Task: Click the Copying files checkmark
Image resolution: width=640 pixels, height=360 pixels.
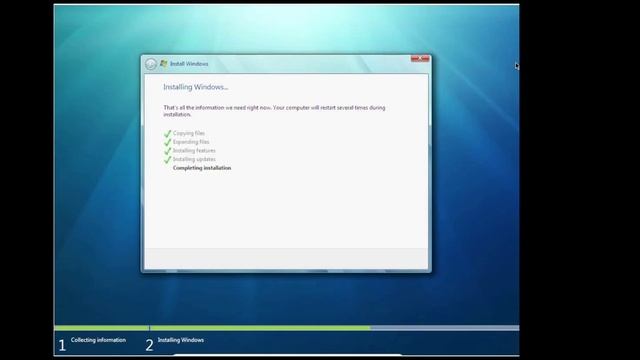Action: pyautogui.click(x=167, y=133)
